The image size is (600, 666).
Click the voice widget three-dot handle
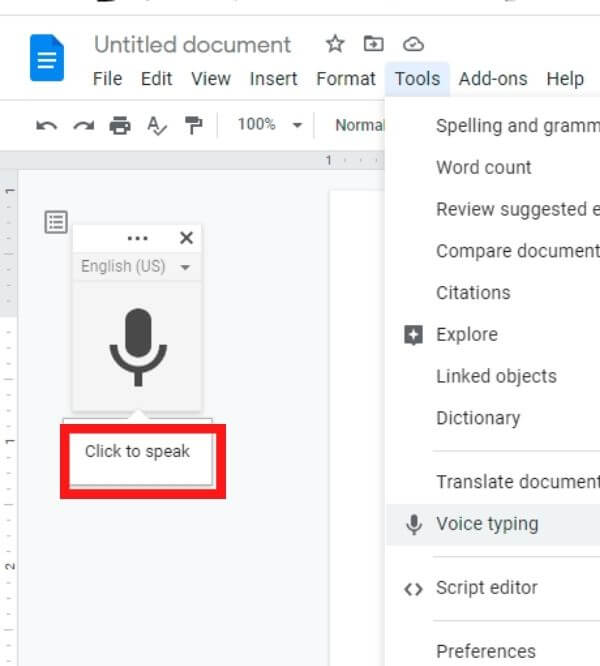(138, 238)
